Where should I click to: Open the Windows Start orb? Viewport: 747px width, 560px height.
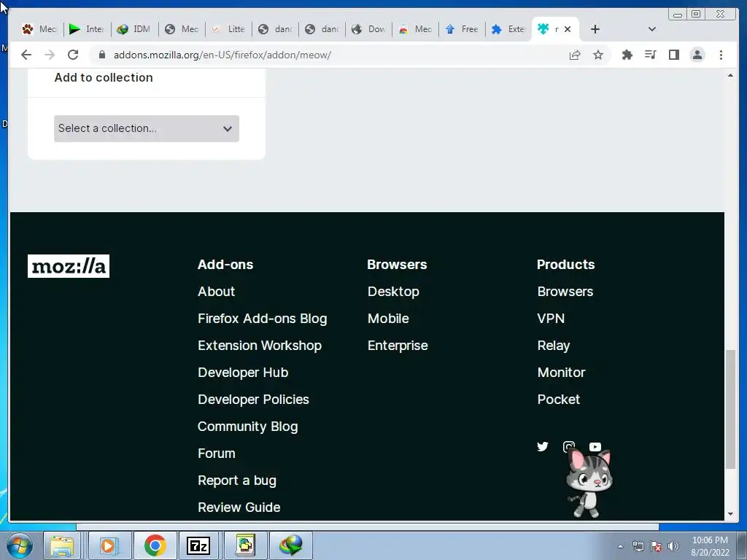point(20,545)
